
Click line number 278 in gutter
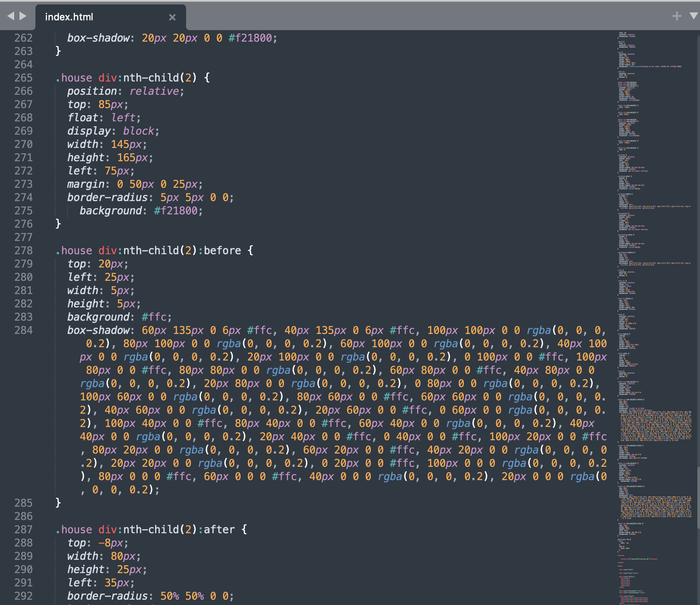[23, 251]
